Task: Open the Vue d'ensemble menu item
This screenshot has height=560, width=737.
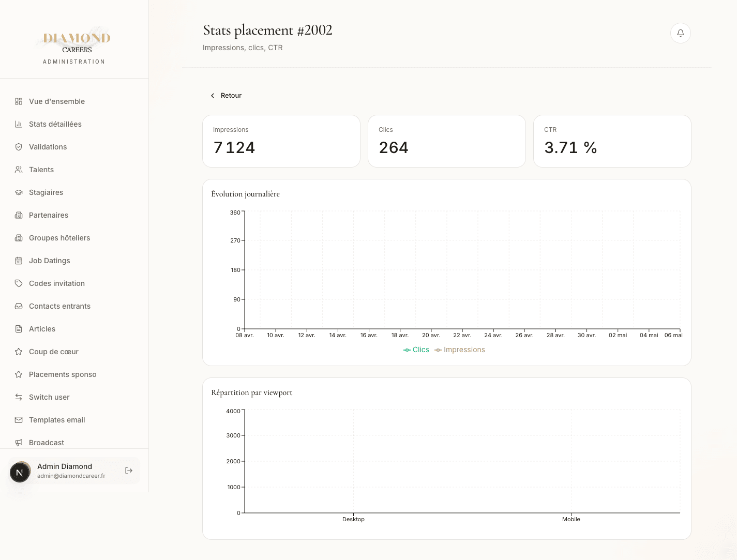Action: 74,101
